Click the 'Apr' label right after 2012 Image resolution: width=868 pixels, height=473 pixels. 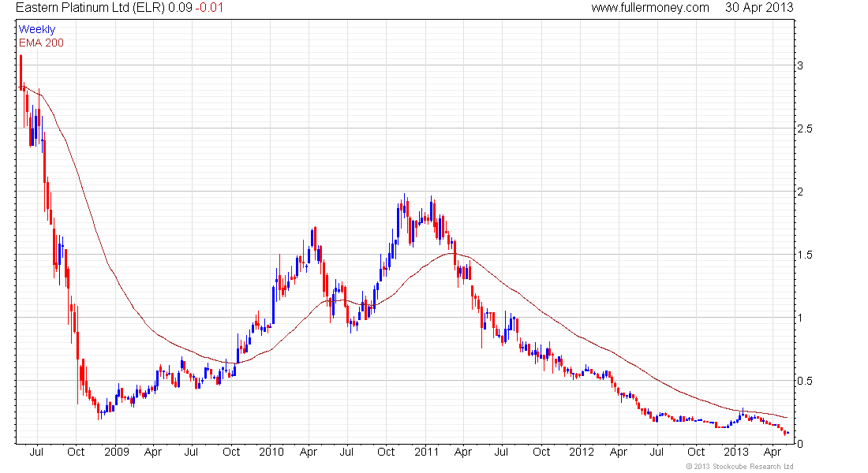[619, 453]
